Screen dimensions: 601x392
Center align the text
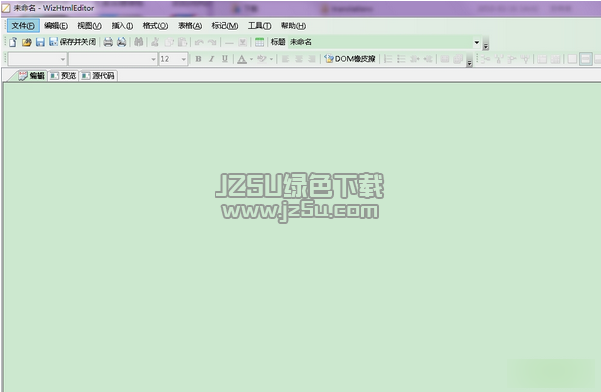(x=299, y=59)
